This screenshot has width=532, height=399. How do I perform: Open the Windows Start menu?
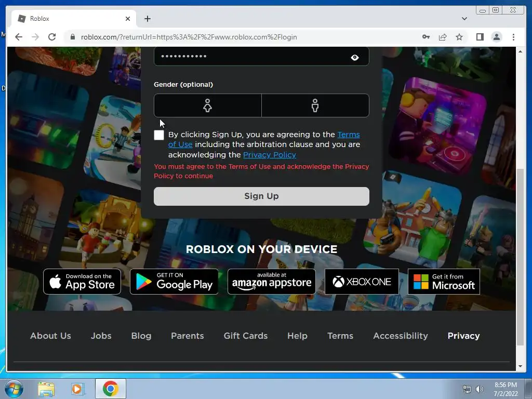click(x=14, y=389)
